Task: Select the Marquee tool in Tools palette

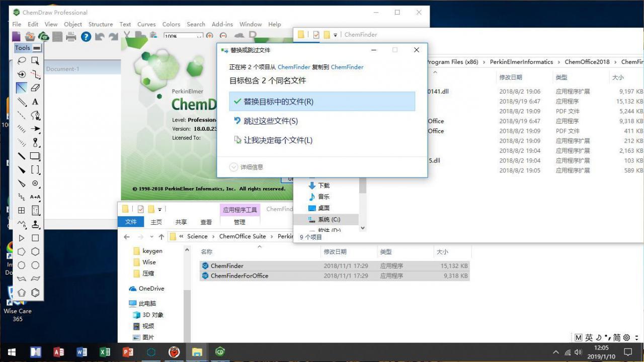Action: [35, 61]
